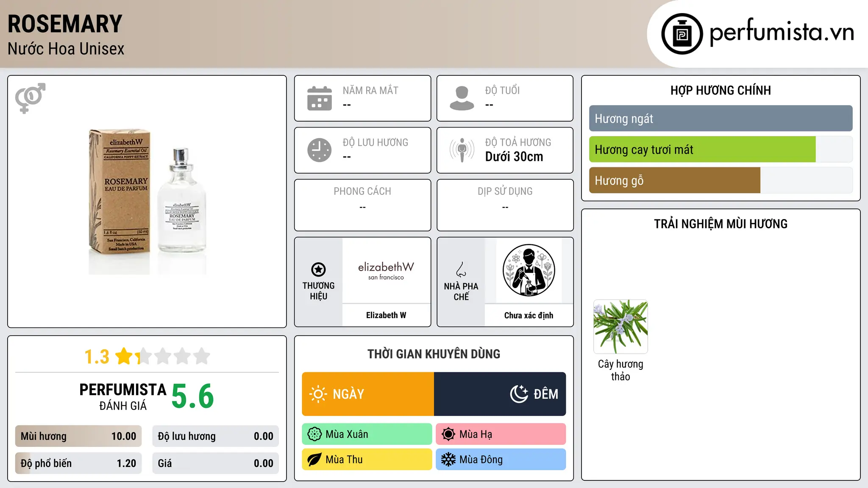Click the Hợp Hương Chính heading

(x=721, y=91)
